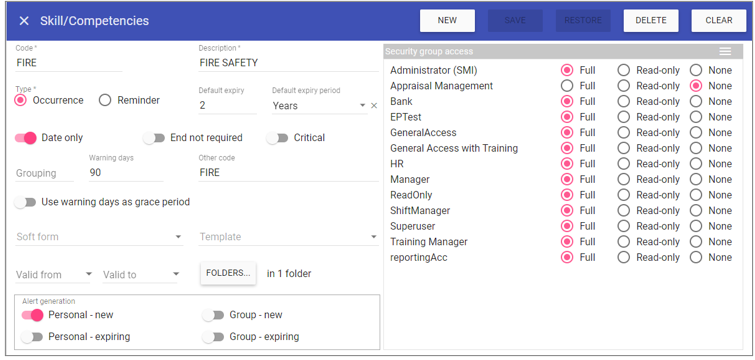Focus the Warning days input field
Image resolution: width=755 pixels, height=360 pixels.
(x=126, y=172)
